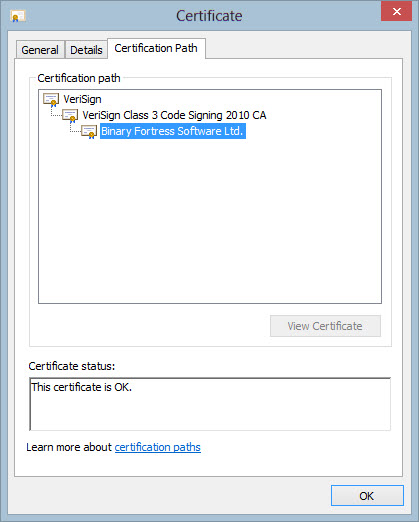Open the certification paths help link
This screenshot has height=522, width=419.
pyautogui.click(x=158, y=447)
